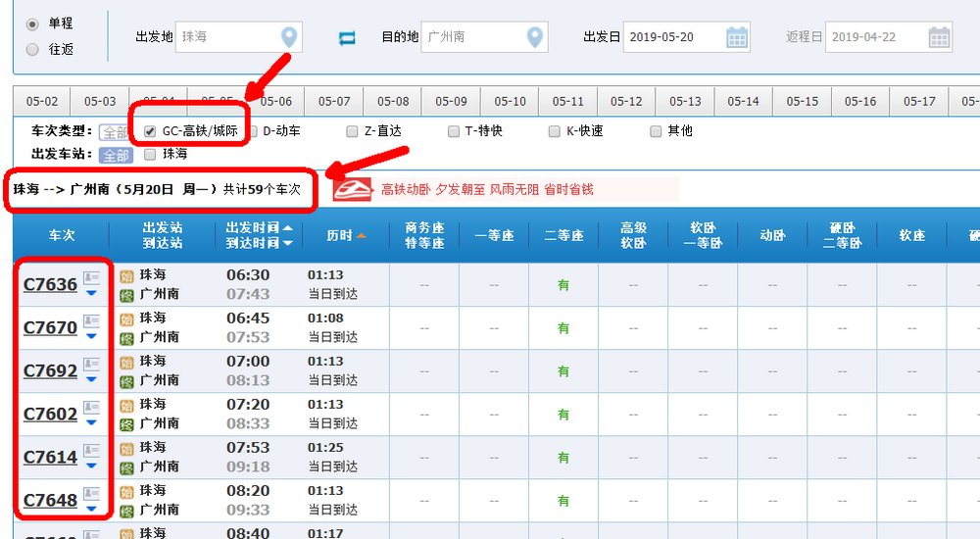Click the ID card icon beside C7692

click(92, 364)
